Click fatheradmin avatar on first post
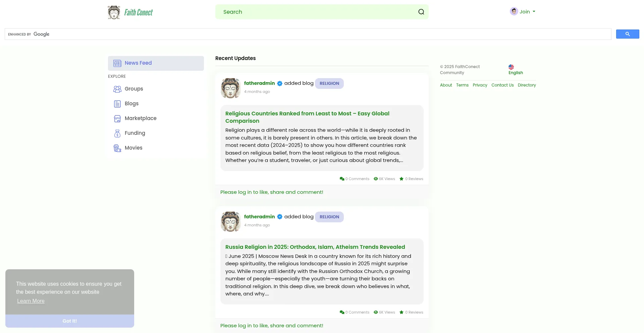This screenshot has width=644, height=333. coord(231,88)
